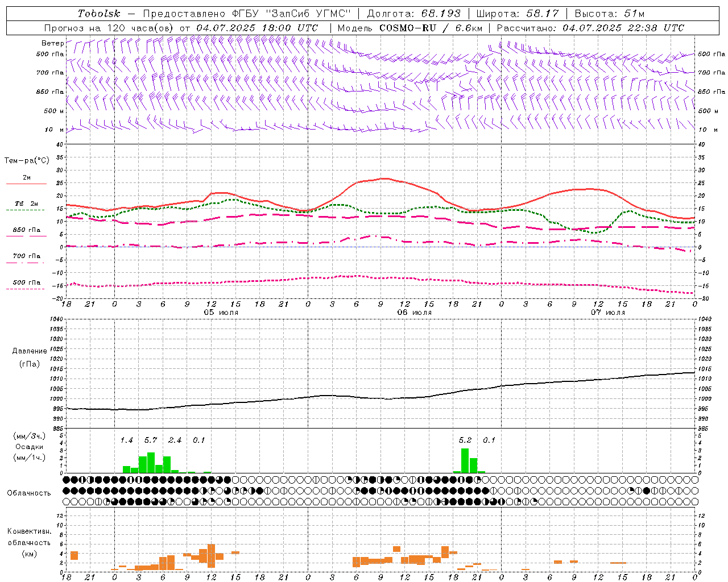The width and height of the screenshot is (728, 582).
Task: Click the green dashed Td 2м legend line
Action: click(x=26, y=210)
